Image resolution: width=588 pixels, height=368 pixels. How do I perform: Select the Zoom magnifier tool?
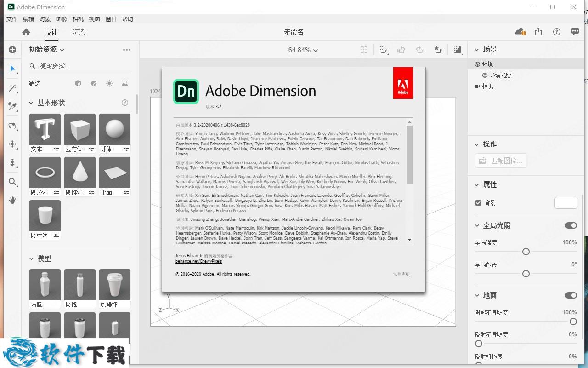tap(12, 182)
